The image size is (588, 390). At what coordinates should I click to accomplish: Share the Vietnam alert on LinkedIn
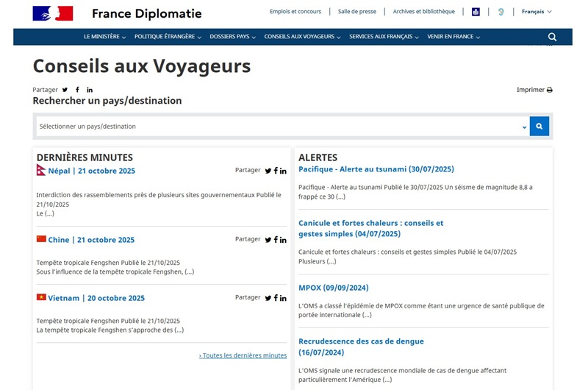click(x=283, y=298)
